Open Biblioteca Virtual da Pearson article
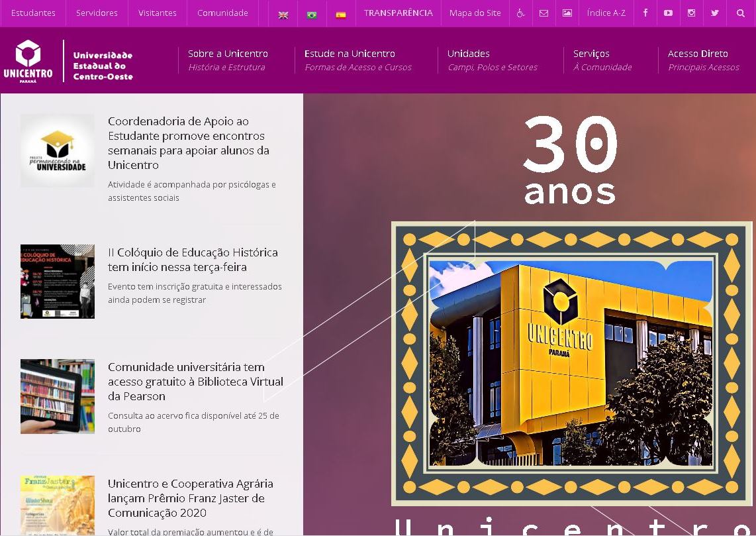Viewport: 756px width, 536px height. [x=195, y=382]
